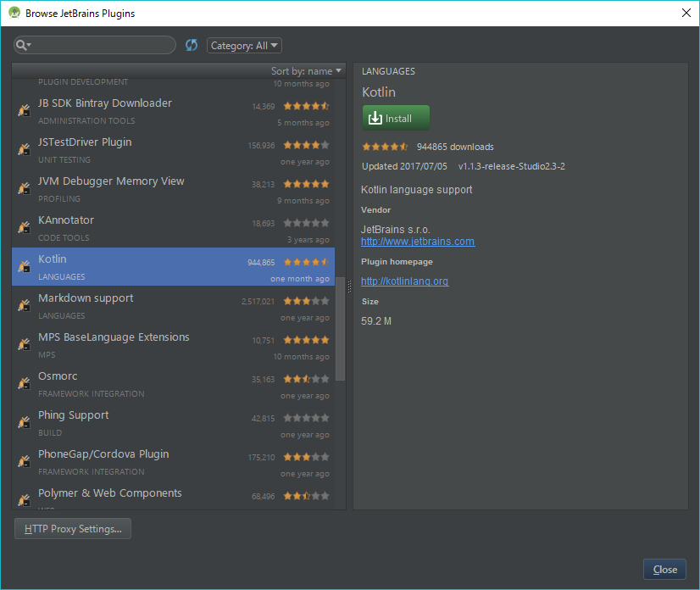
Task: Click the Polymer & Web Components plugin icon
Action: tap(24, 499)
